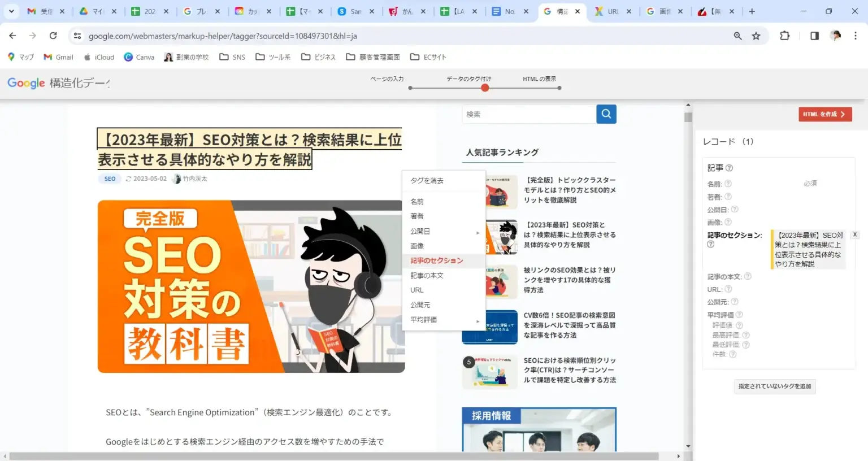
Task: Open the ツール系 bookmarks folder
Action: (273, 56)
